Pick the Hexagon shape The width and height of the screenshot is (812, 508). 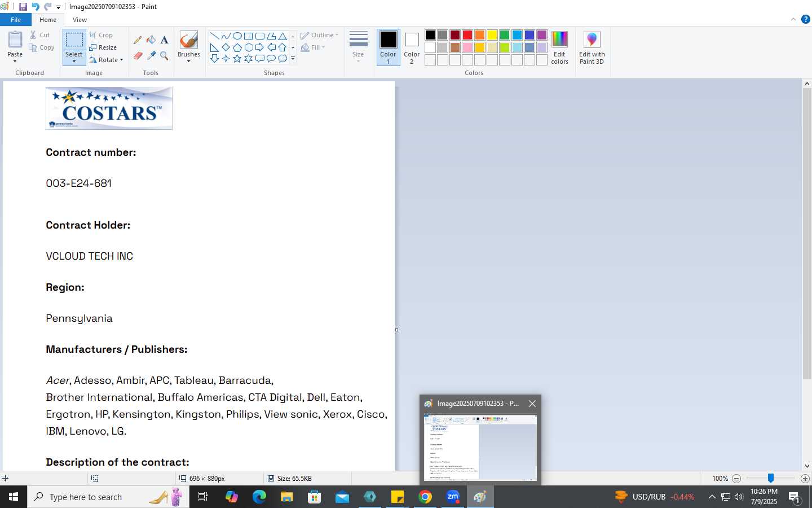[x=248, y=47]
